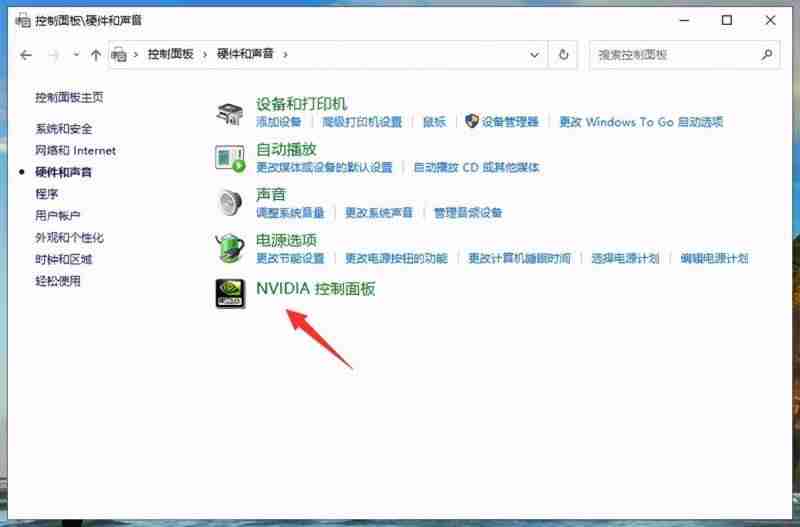Focus the 搜索控制面板 search box
Image resolution: width=800 pixels, height=527 pixels.
(x=684, y=55)
